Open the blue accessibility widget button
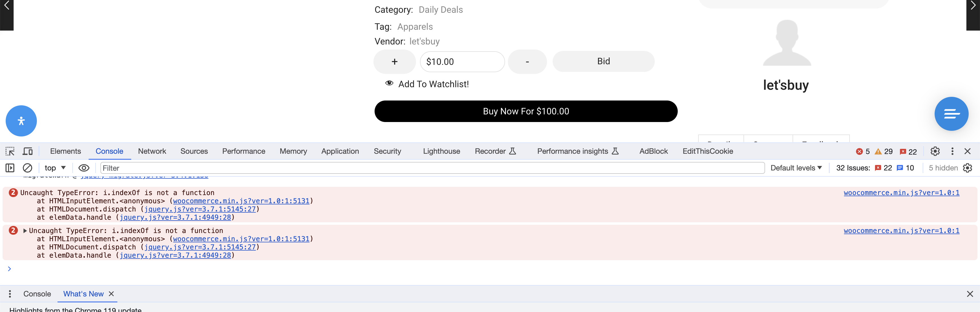 pyautogui.click(x=21, y=121)
